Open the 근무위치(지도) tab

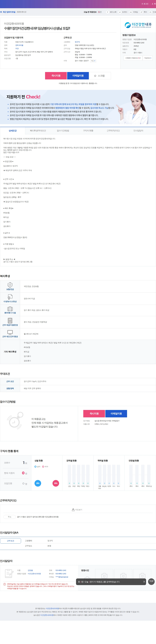113,131
